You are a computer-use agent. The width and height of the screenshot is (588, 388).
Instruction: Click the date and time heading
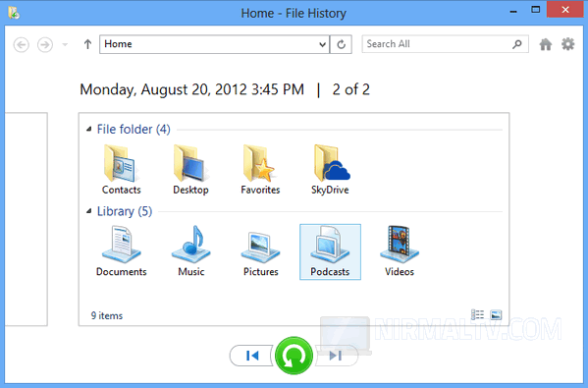tap(191, 89)
